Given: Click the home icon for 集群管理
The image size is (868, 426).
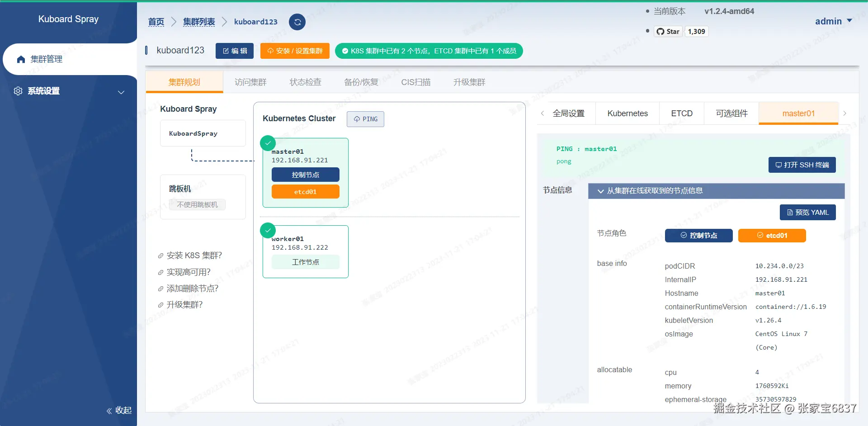Looking at the screenshot, I should 21,59.
